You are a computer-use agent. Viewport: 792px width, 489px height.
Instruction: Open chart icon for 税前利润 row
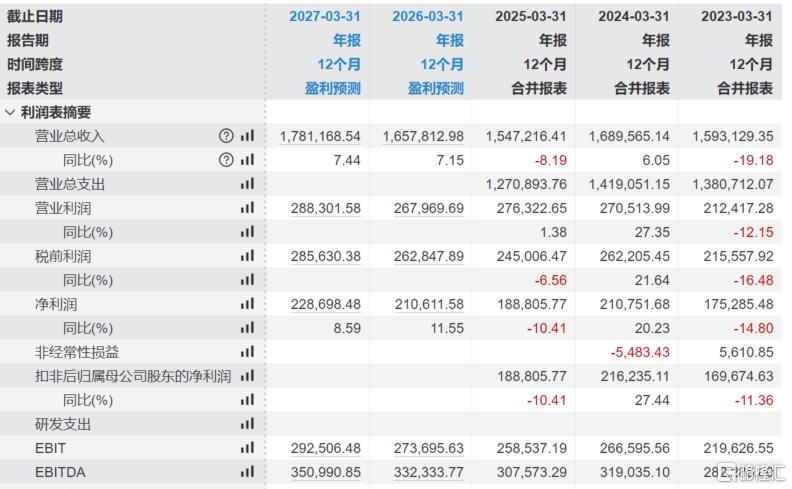coord(247,256)
